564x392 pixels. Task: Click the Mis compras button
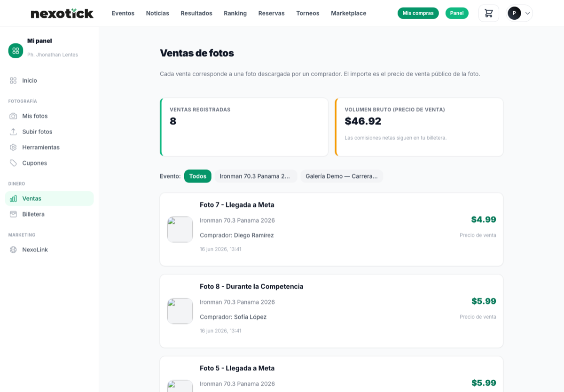[x=418, y=13]
